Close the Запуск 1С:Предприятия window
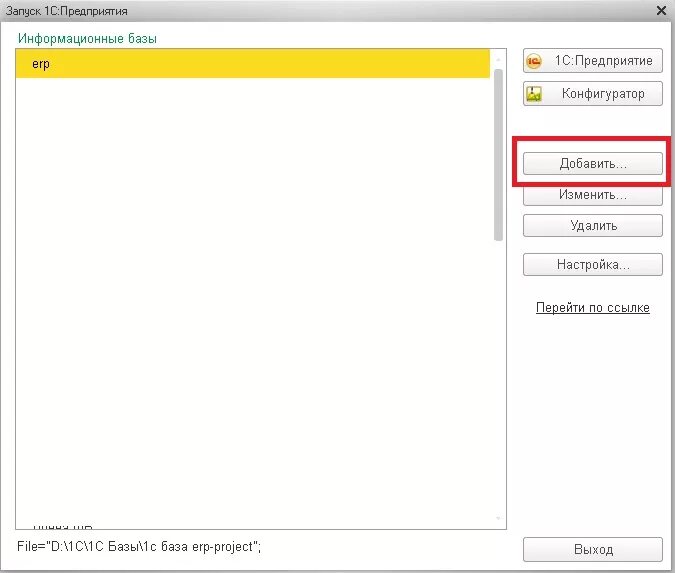 coord(662,11)
